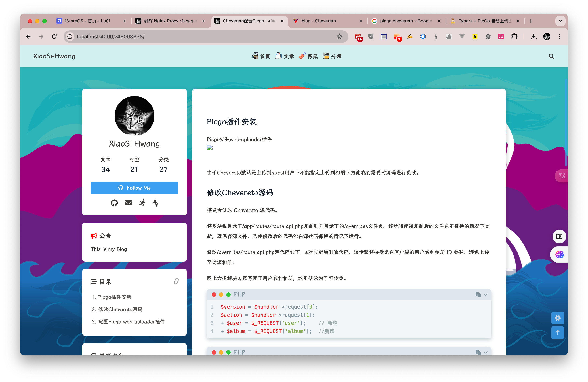Toggle reading mode book icon
The width and height of the screenshot is (588, 382).
click(x=559, y=236)
